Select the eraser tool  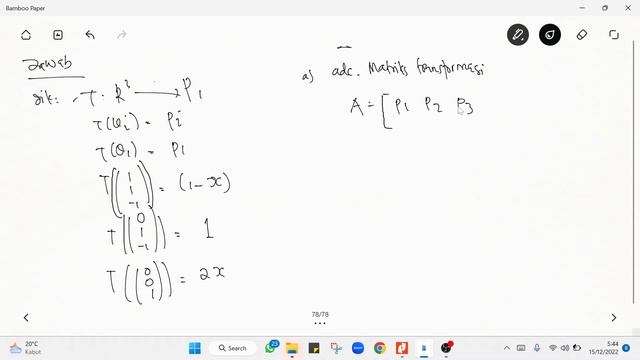pos(582,35)
